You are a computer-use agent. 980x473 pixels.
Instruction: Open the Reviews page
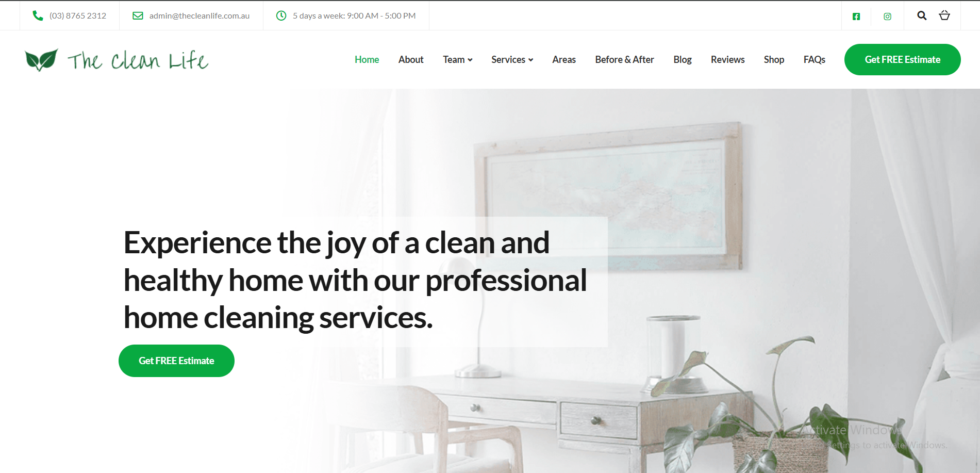coord(727,60)
